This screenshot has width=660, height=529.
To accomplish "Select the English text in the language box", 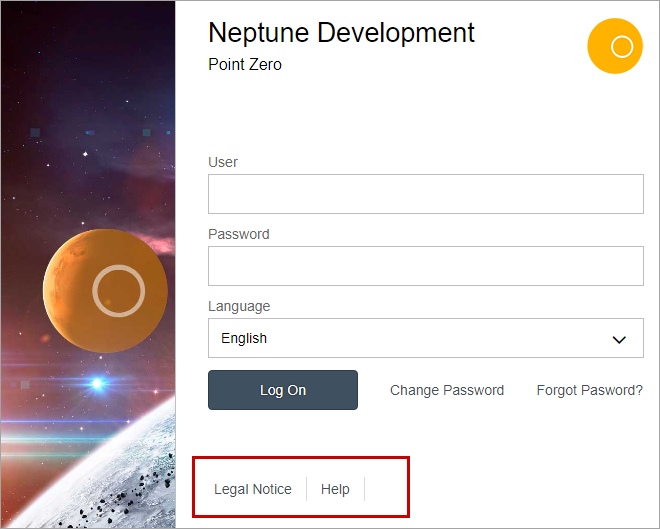I will (x=244, y=338).
